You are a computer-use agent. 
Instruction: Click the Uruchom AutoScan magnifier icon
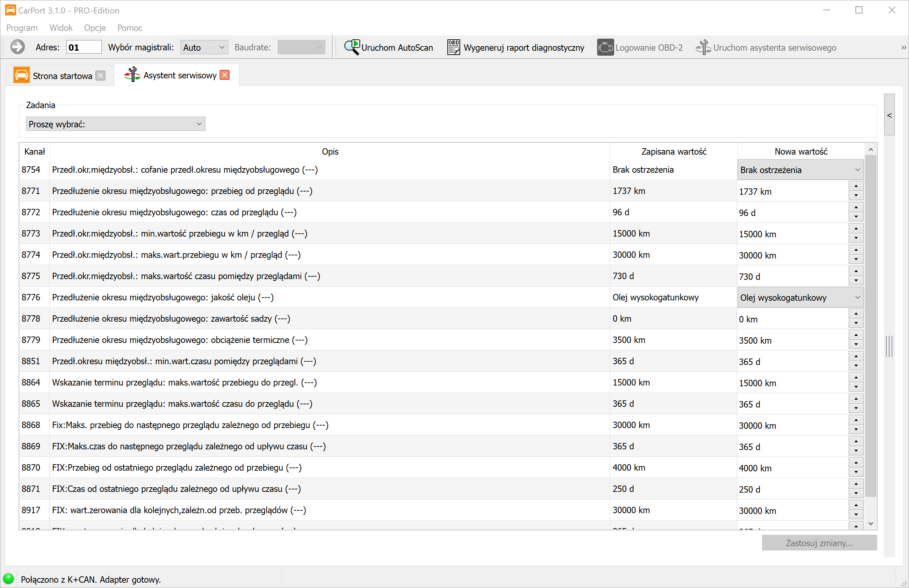[x=352, y=48]
